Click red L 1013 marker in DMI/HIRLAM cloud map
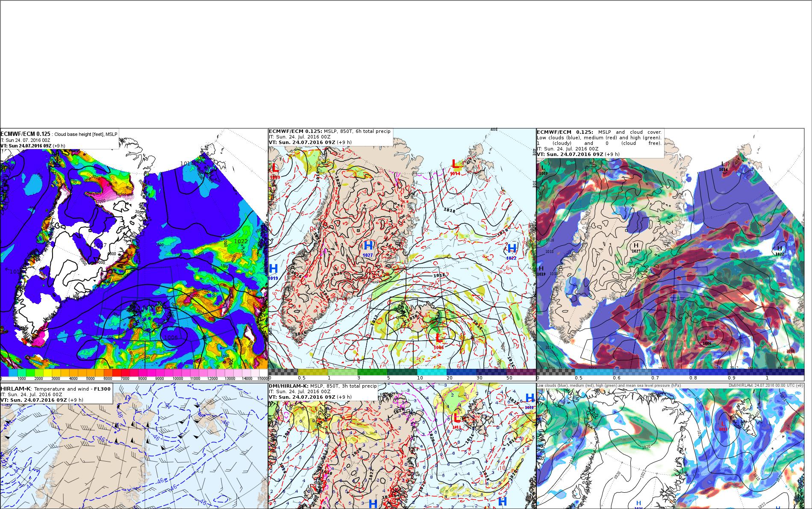The width and height of the screenshot is (812, 509). 723,426
